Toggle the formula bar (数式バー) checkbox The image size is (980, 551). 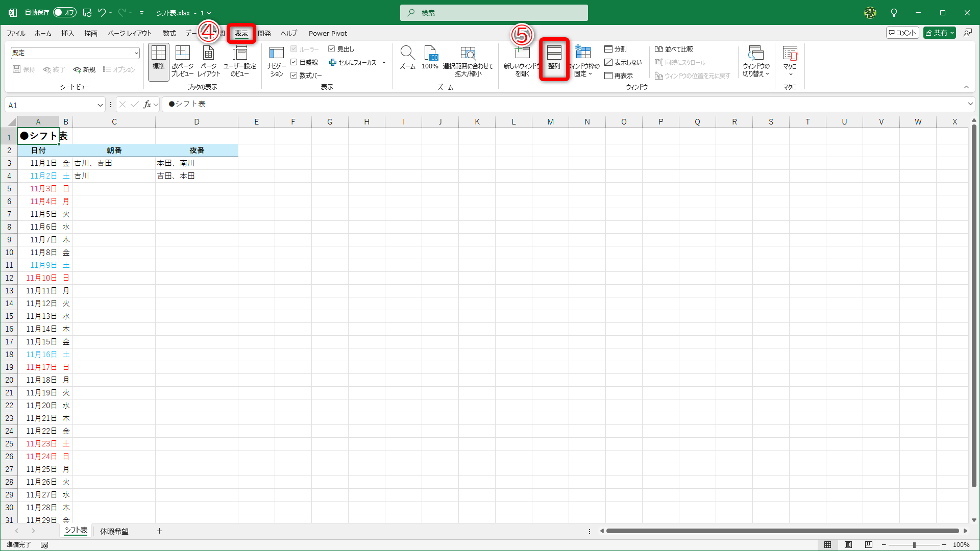[x=294, y=76]
